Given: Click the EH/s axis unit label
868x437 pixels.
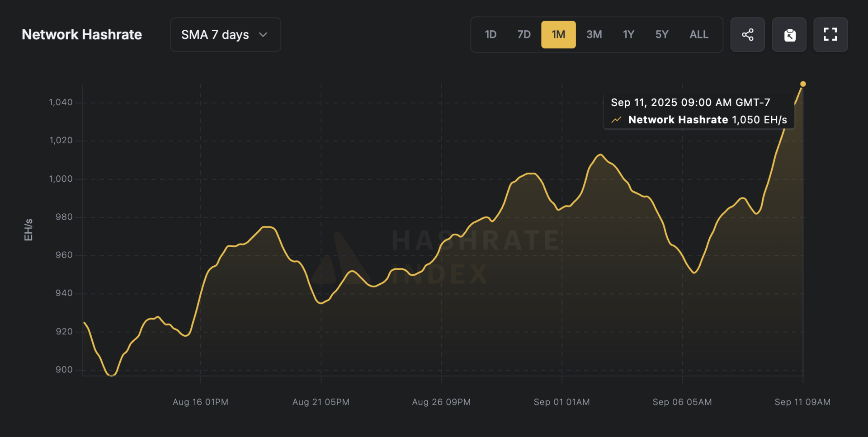Looking at the screenshot, I should click(28, 230).
